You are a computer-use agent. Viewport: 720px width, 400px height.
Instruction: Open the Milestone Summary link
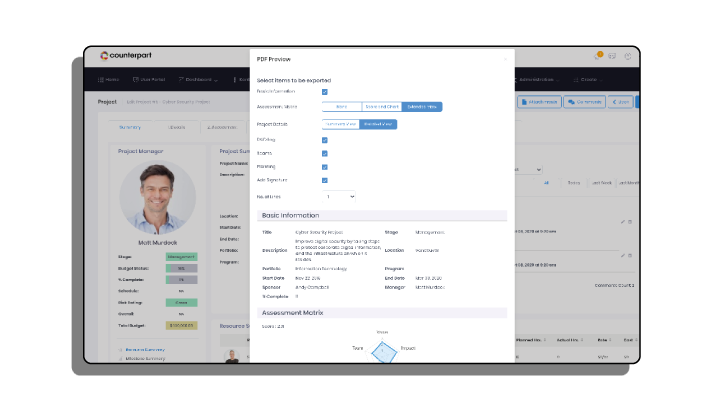pos(145,359)
